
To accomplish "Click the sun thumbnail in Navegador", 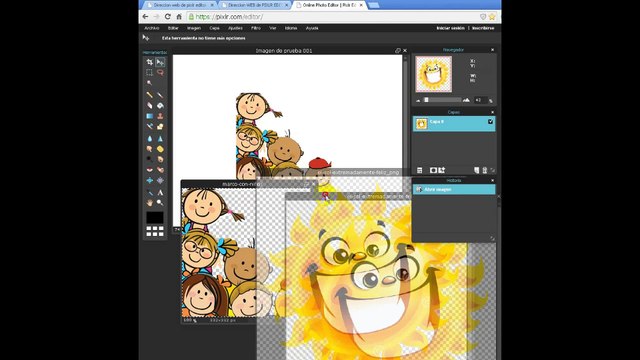I will pyautogui.click(x=433, y=74).
